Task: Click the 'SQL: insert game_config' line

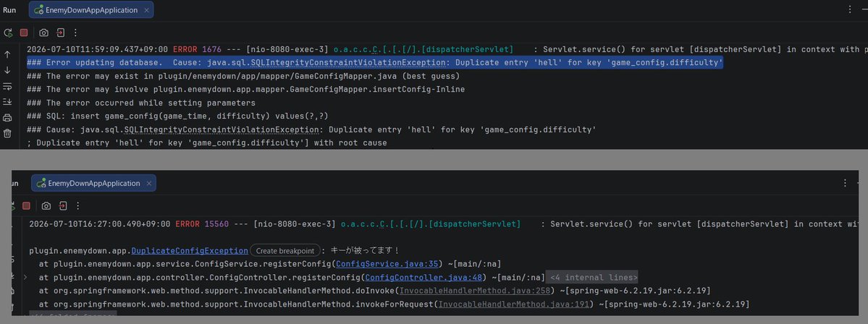Action: [x=177, y=116]
